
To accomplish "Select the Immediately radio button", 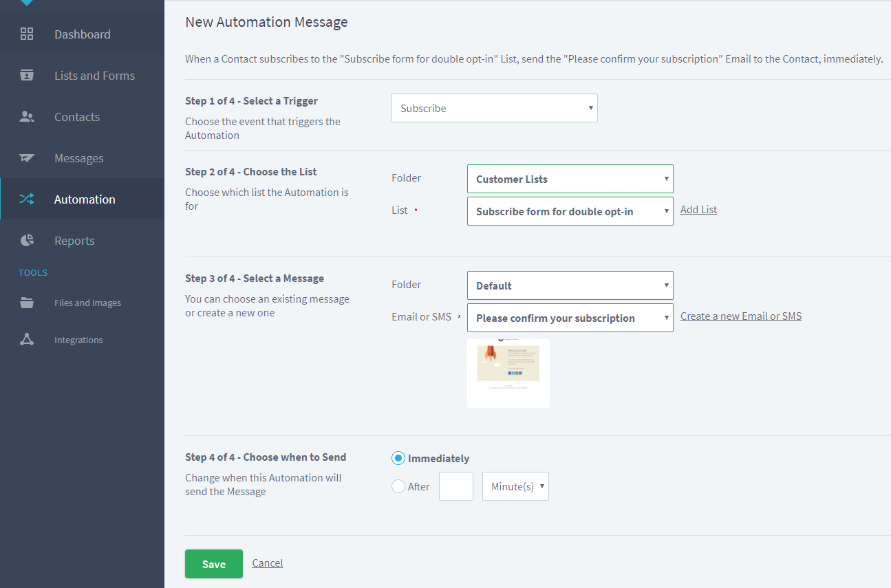I will pos(398,457).
